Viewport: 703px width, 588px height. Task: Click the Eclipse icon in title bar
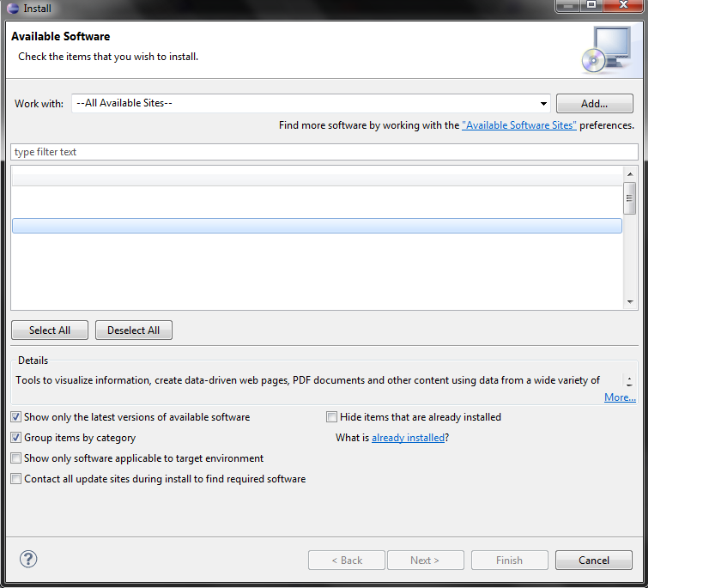click(x=13, y=9)
